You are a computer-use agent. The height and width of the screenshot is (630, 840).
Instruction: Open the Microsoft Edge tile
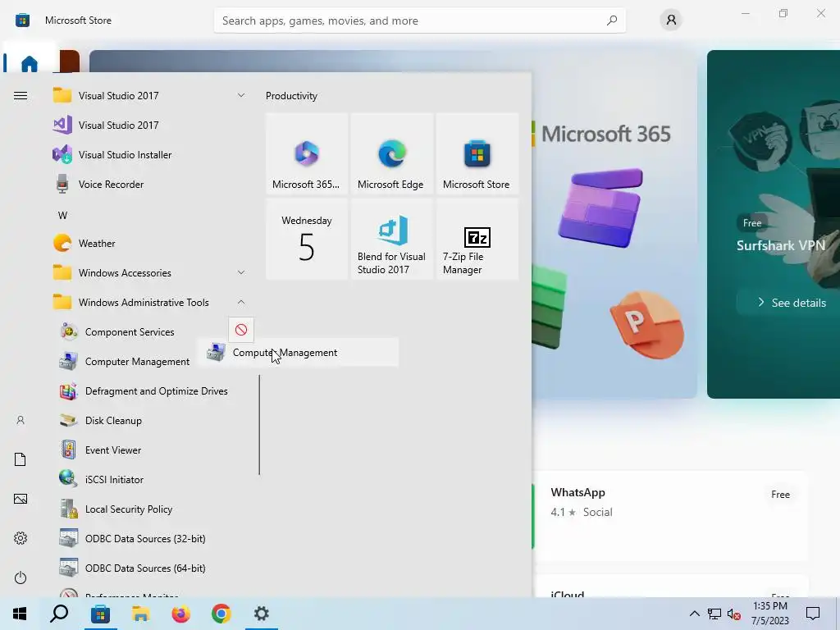pos(391,153)
